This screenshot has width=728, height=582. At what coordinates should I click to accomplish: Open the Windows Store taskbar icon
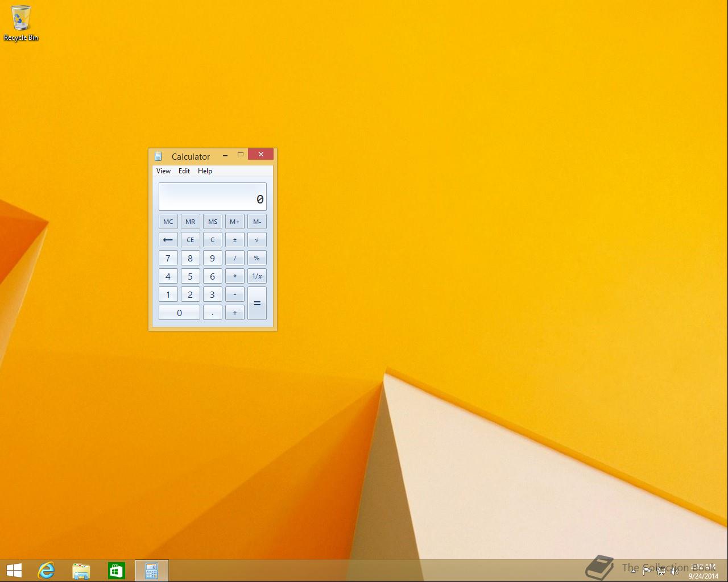coord(117,571)
